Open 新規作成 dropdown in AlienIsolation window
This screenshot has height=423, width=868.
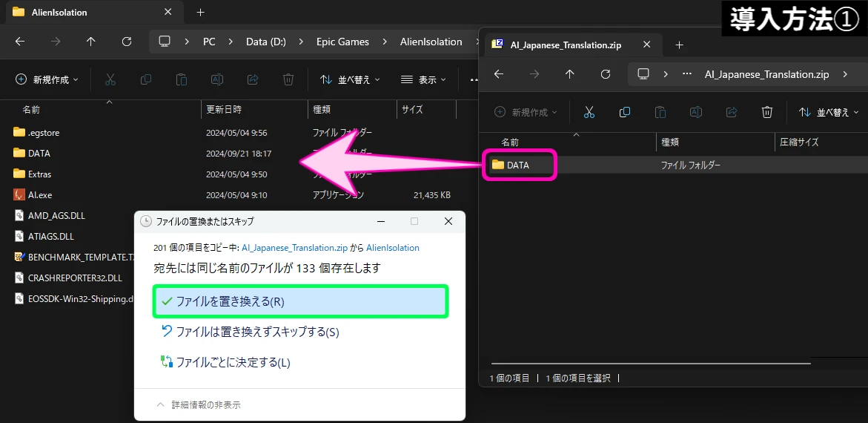pyautogui.click(x=47, y=80)
